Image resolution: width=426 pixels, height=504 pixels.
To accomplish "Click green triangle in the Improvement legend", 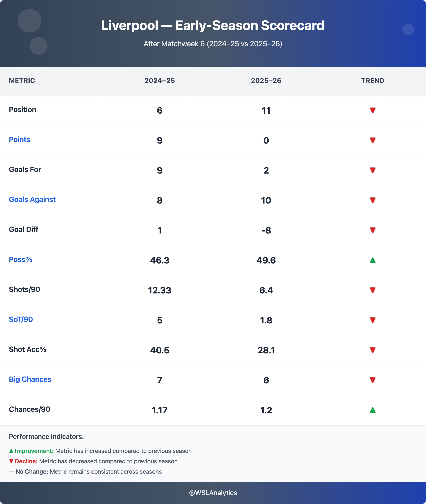I will (11, 451).
